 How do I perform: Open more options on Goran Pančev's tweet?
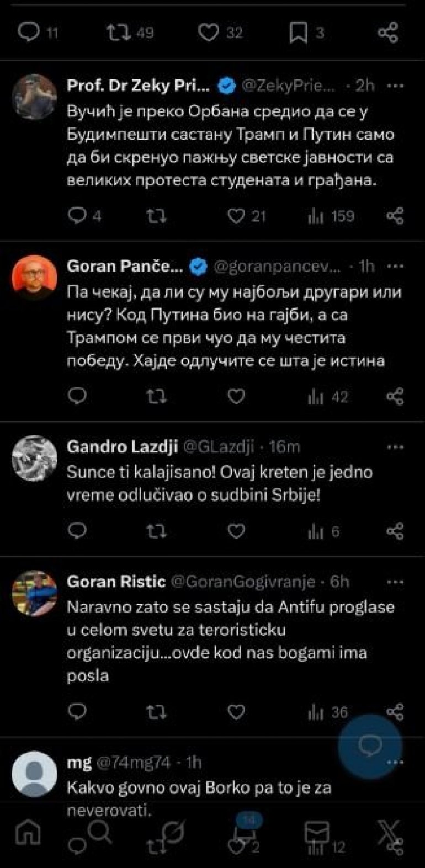(x=397, y=267)
